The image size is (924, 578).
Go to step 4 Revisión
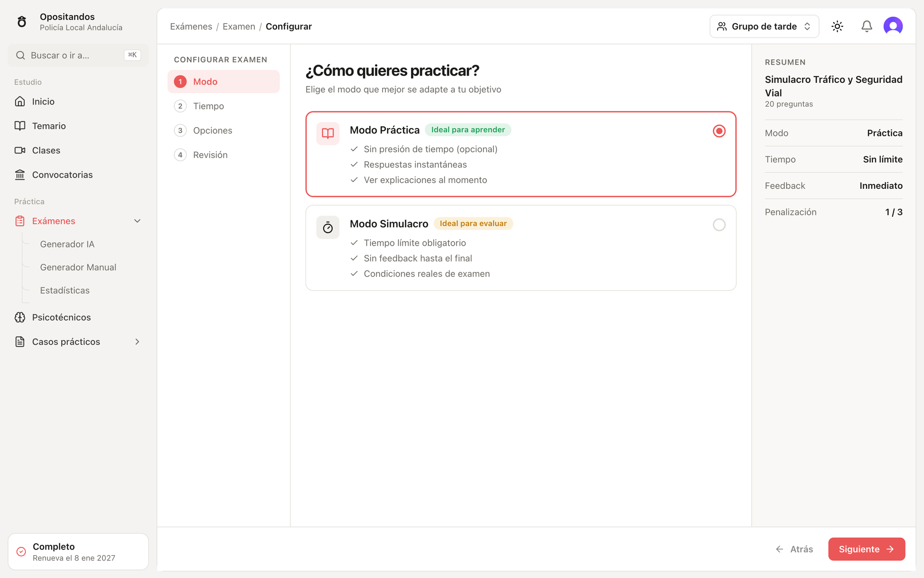click(223, 155)
